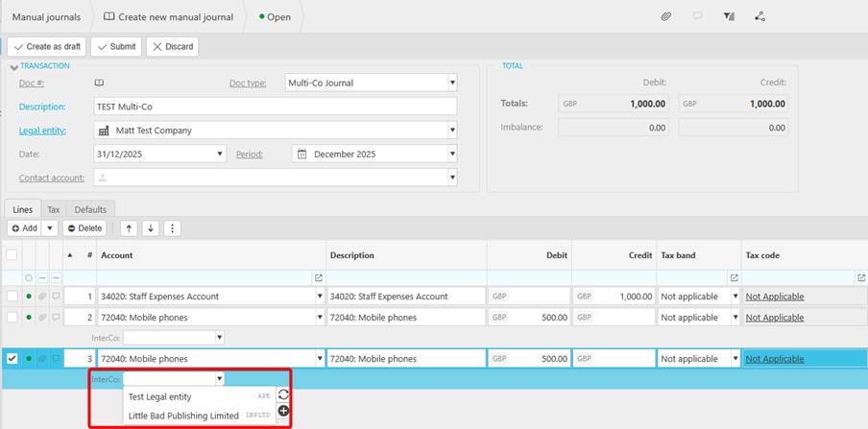The width and height of the screenshot is (868, 429).
Task: Click the move line up arrow
Action: [129, 228]
